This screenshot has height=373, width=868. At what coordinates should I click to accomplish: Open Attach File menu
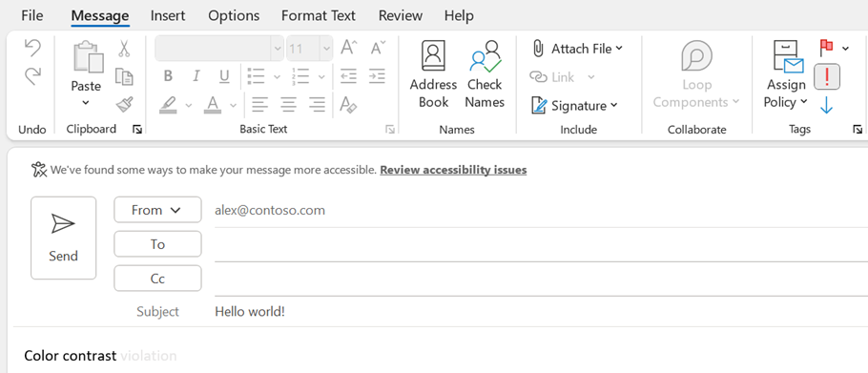[577, 49]
